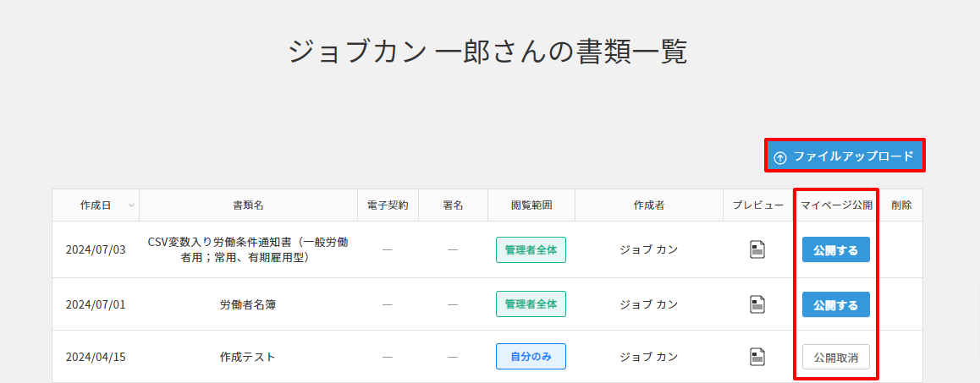Image resolution: width=980 pixels, height=383 pixels.
Task: Click the 書類名 column header
Action: (x=248, y=205)
